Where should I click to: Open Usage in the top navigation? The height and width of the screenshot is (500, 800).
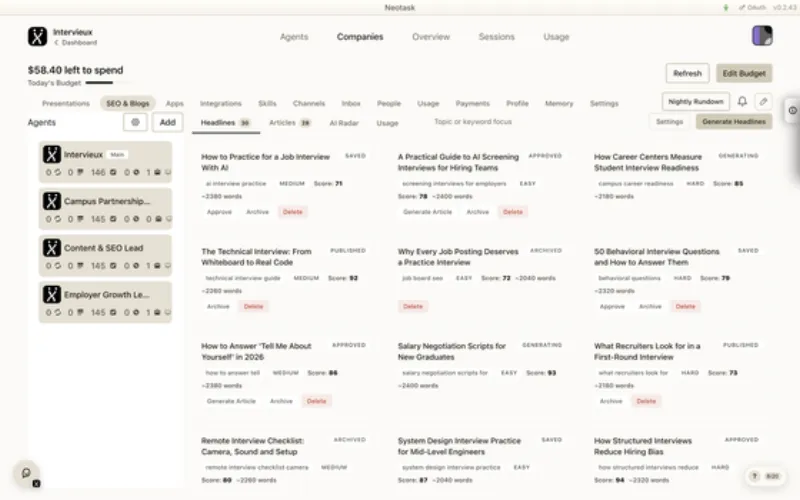pyautogui.click(x=556, y=37)
